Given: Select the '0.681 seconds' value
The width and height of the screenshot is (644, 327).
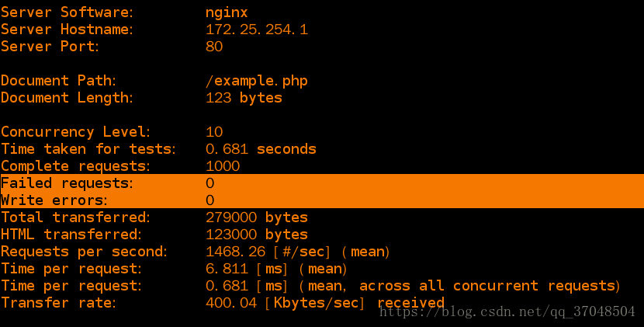Looking at the screenshot, I should tap(261, 149).
